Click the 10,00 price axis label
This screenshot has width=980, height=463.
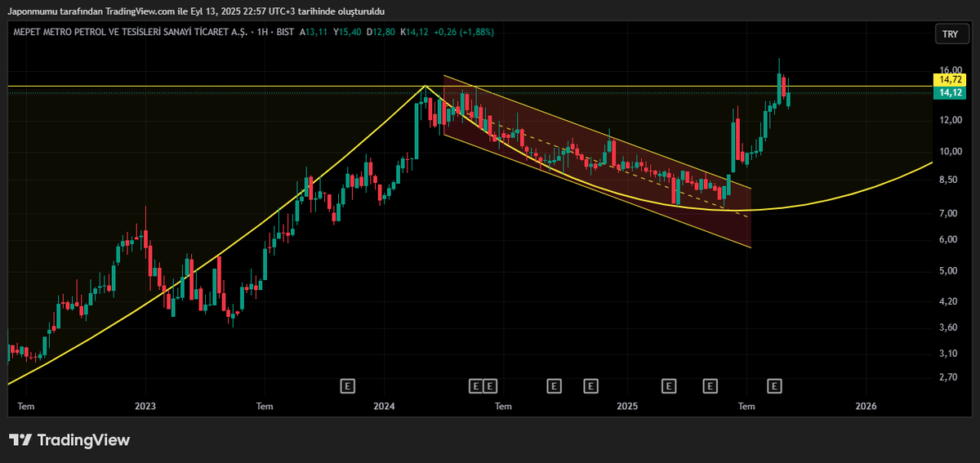pos(950,151)
